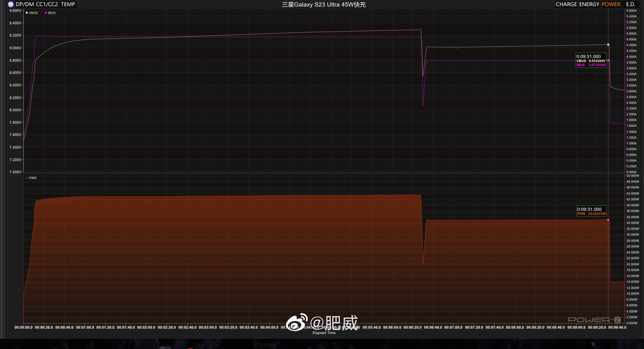Image resolution: width=644 pixels, height=349 pixels.
Task: Click the PWR 35.05375W tooltip reading
Action: click(591, 214)
